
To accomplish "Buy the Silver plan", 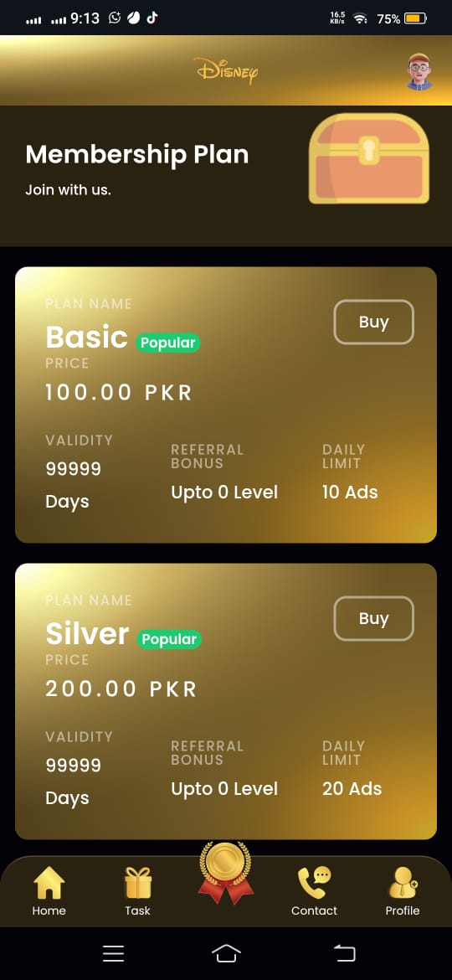I will tap(374, 618).
